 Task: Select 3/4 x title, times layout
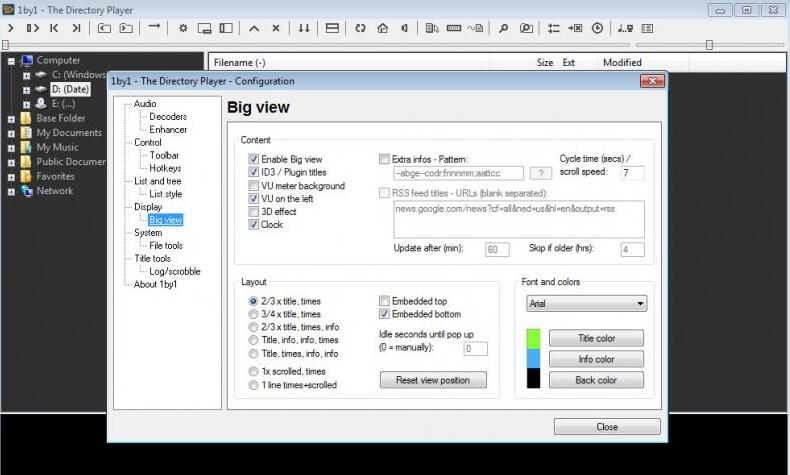[253, 314]
